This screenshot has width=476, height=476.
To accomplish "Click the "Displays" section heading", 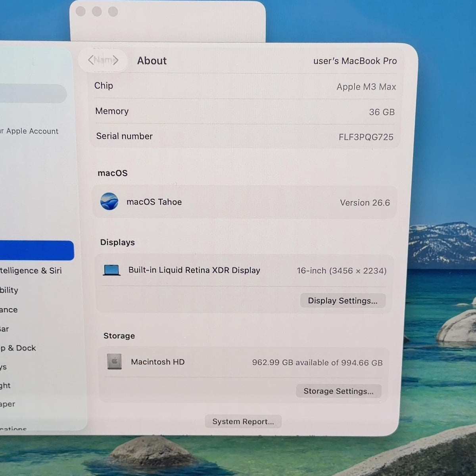I will click(117, 242).
